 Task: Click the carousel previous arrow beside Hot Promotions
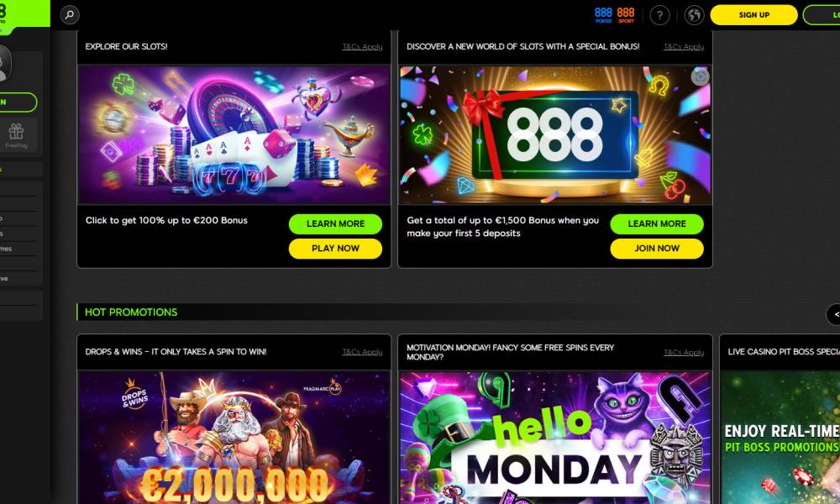835,314
